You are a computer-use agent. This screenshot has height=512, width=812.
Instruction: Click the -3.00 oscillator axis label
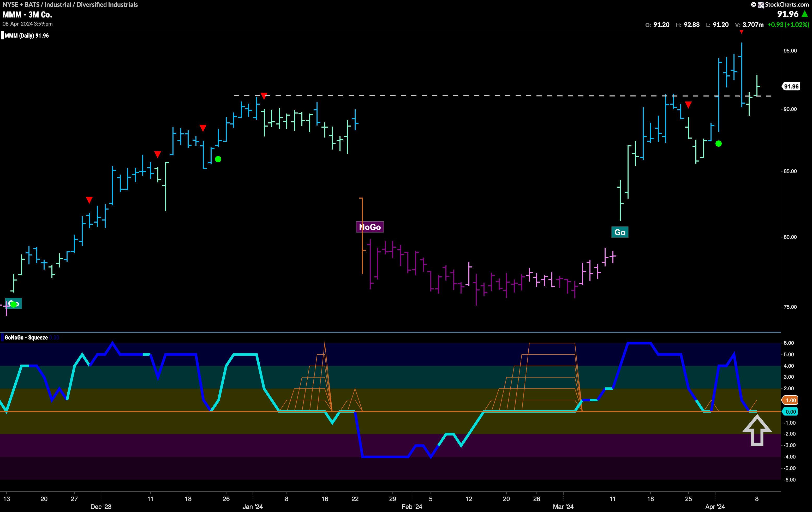coord(789,445)
